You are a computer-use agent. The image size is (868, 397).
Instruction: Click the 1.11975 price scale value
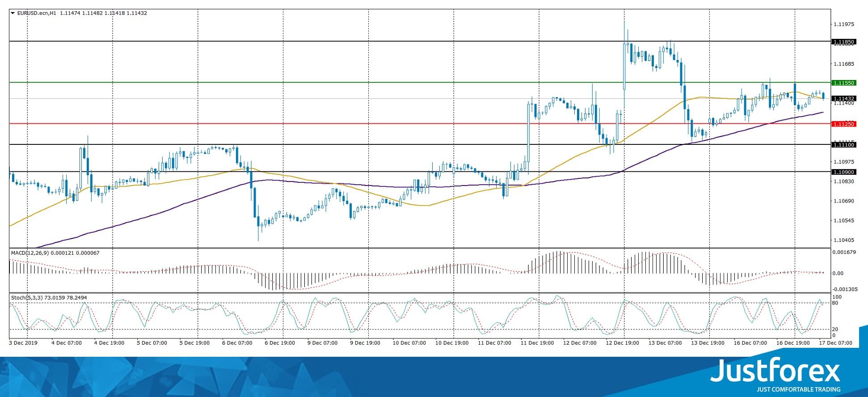844,24
